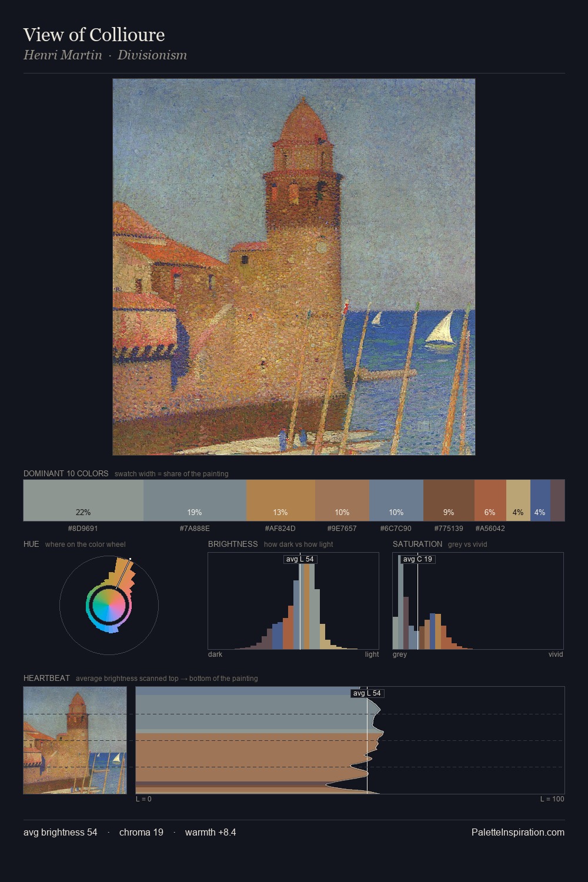
Task: Select the 13% ochre swatch #AF824D
Action: tap(280, 500)
